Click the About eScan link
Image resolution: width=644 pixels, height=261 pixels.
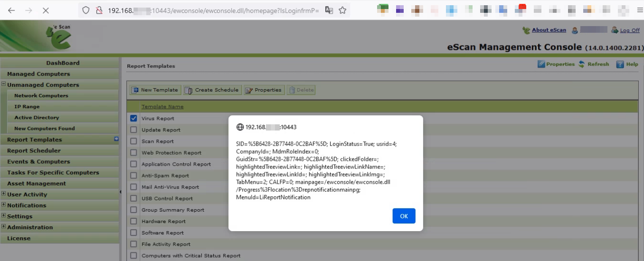pyautogui.click(x=549, y=30)
